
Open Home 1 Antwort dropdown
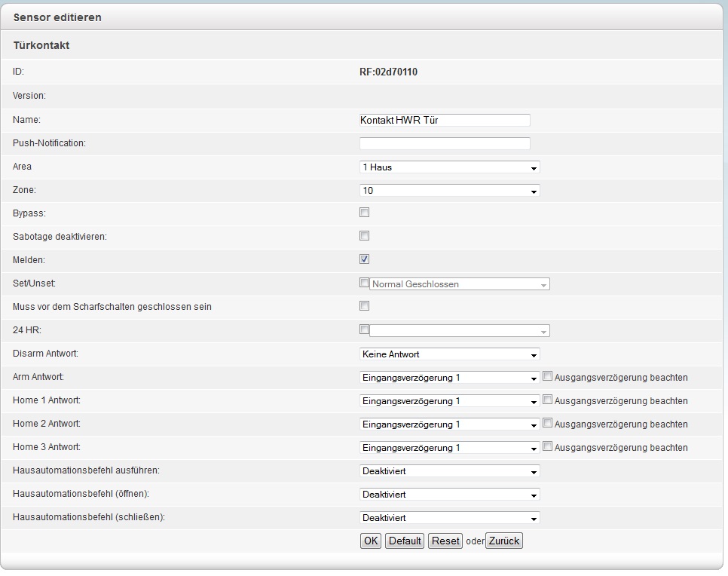coord(449,401)
